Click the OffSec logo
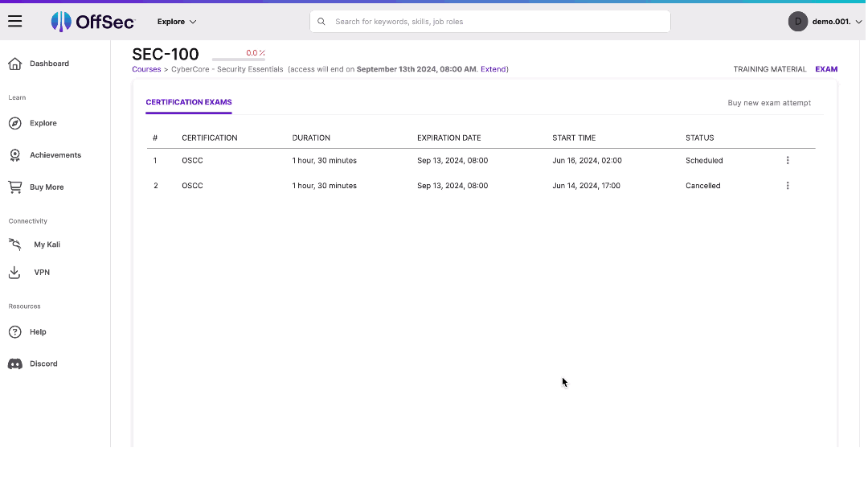Viewport: 868px width, 489px height. pyautogui.click(x=93, y=21)
